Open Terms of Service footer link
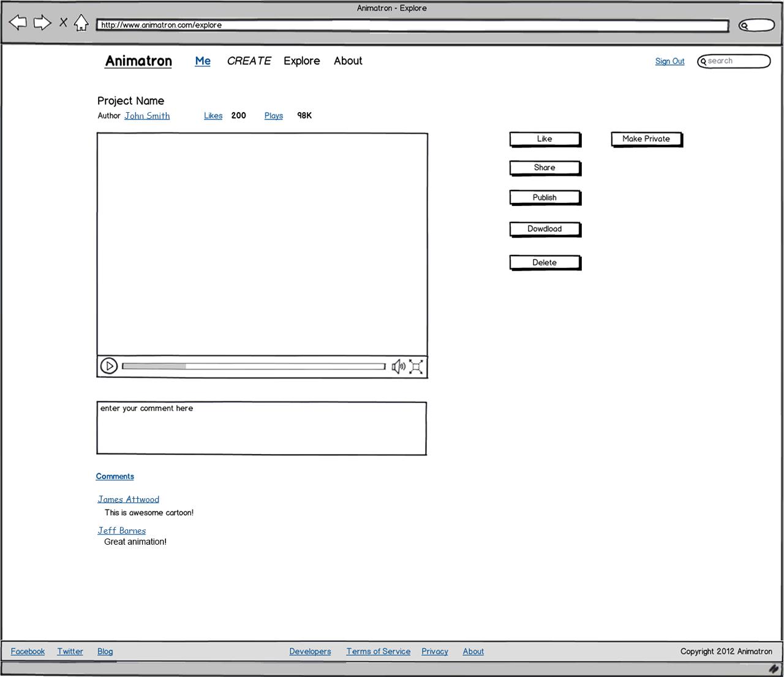784x677 pixels. [378, 651]
